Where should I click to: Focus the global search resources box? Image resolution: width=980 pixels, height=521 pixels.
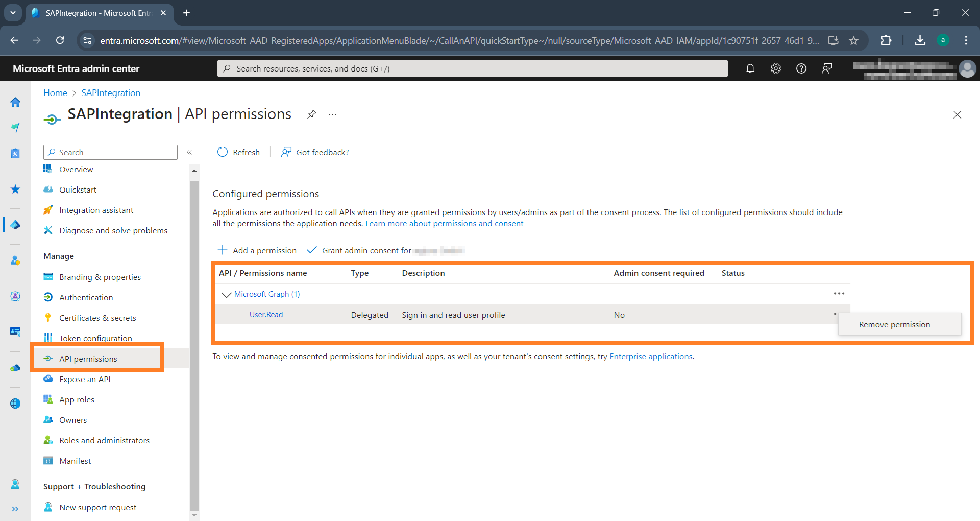473,68
